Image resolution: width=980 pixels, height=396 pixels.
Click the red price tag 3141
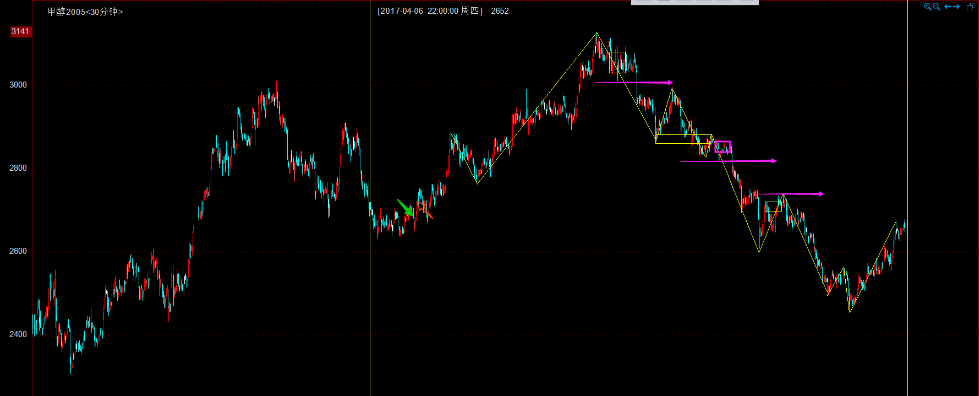click(20, 31)
